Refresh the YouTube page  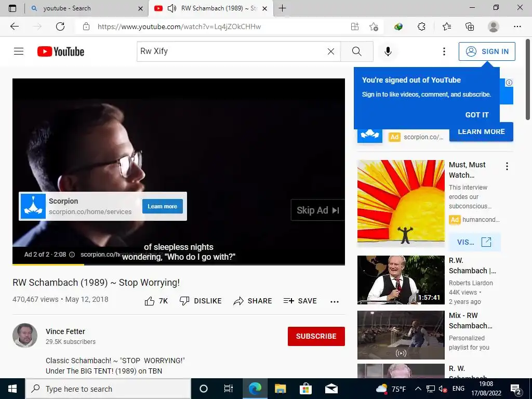60,26
